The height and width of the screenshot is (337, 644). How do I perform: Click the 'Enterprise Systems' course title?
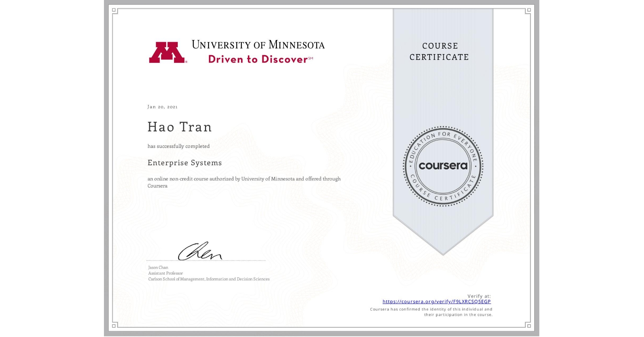[x=185, y=163]
